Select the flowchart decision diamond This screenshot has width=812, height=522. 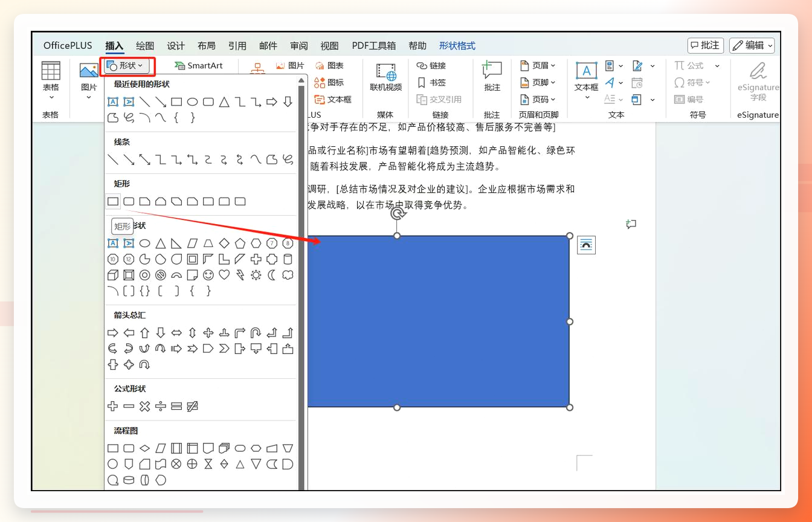[144, 448]
